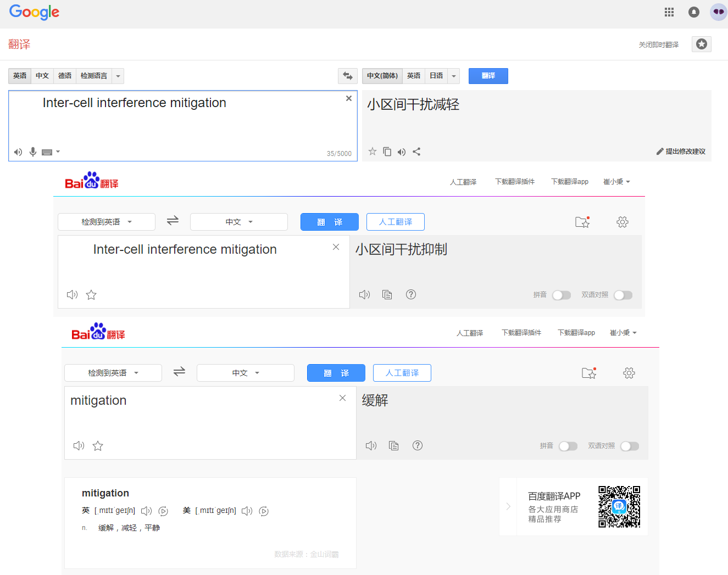Open 检测到英语 dropdown in upper Baidu
Viewport: 728px width, 575px height.
pos(107,222)
